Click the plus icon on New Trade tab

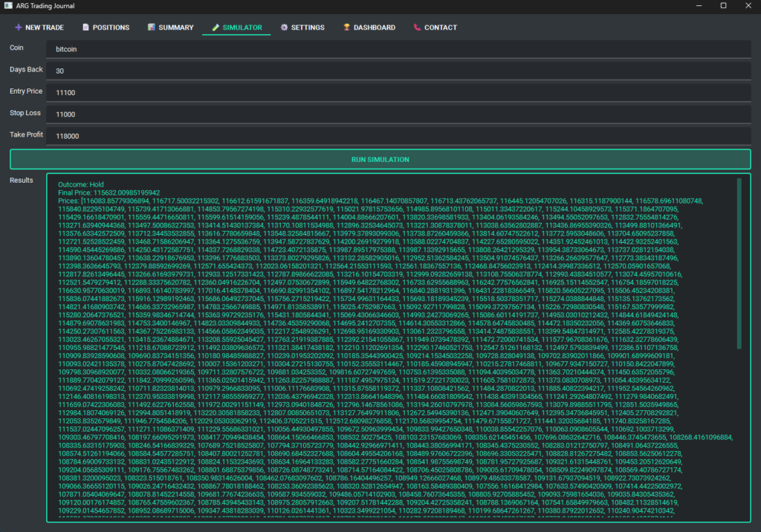click(x=18, y=27)
